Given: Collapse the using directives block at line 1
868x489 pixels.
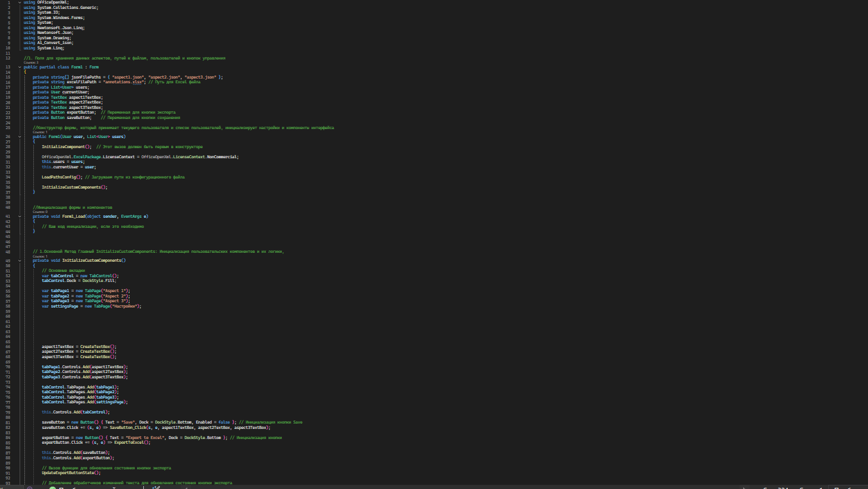Looking at the screenshot, I should [20, 2].
